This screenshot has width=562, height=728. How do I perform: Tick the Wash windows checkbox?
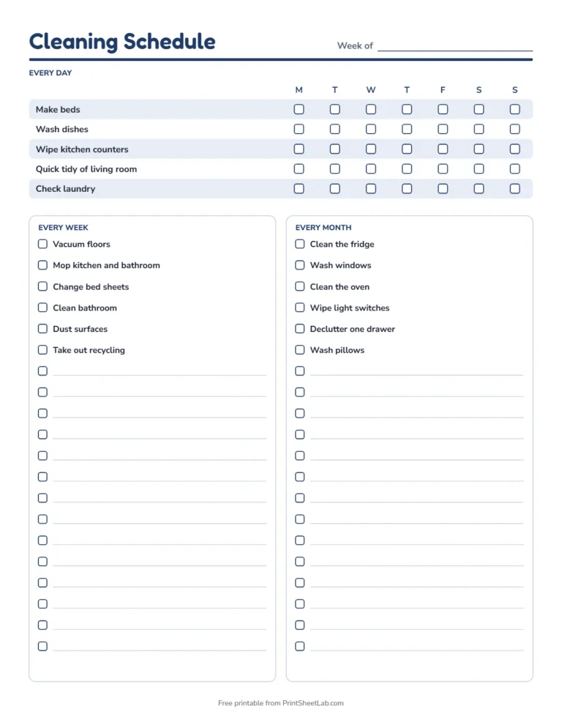[300, 265]
